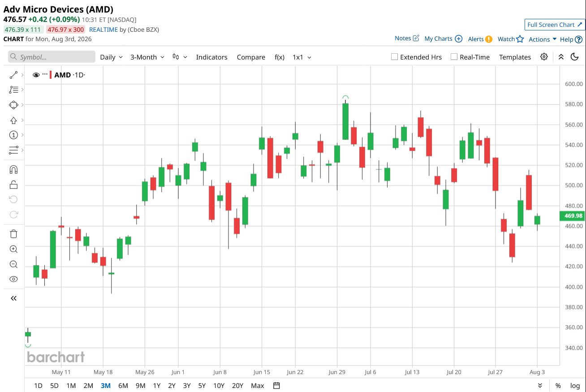586x392 pixels.
Task: Select the trend line drawing tool
Action: (x=13, y=75)
